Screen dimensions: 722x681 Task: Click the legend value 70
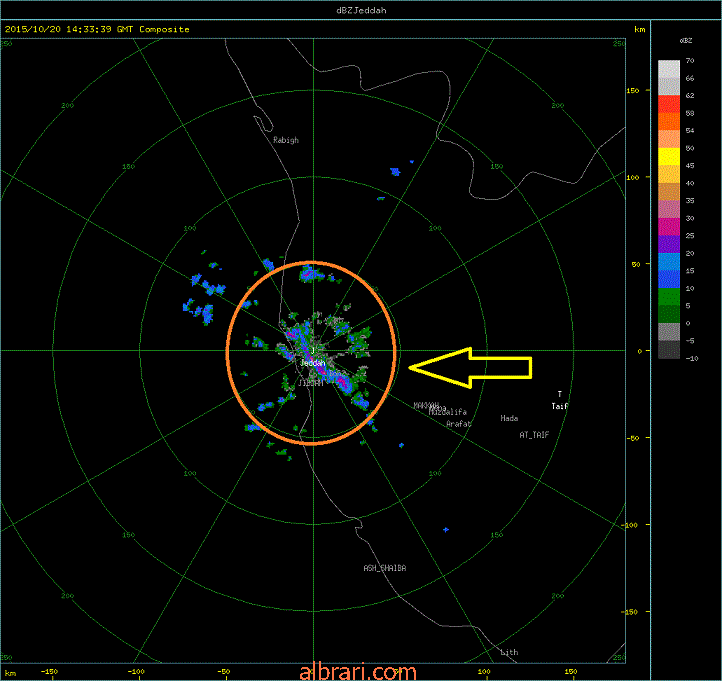click(x=690, y=60)
